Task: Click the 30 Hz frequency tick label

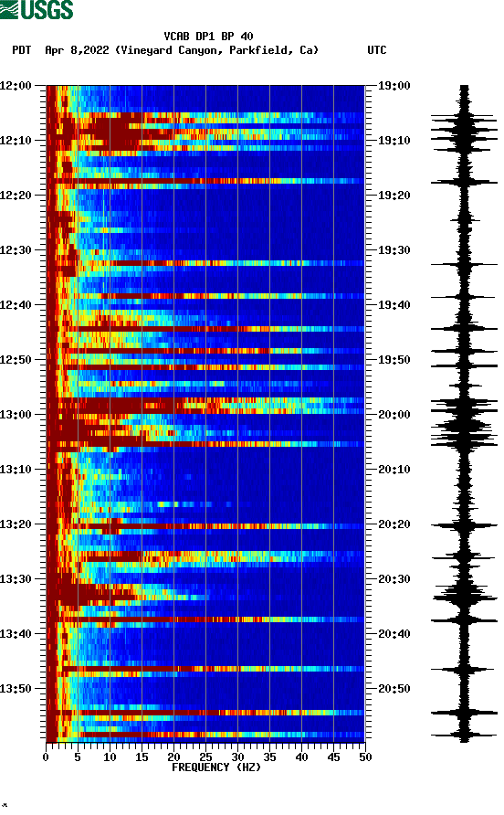Action: click(x=237, y=757)
